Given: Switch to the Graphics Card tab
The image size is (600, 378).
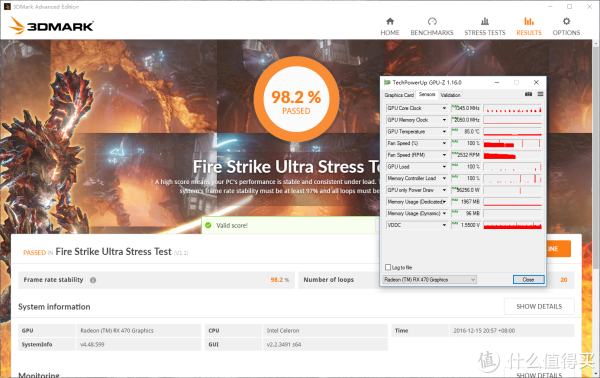Looking at the screenshot, I should coord(399,95).
